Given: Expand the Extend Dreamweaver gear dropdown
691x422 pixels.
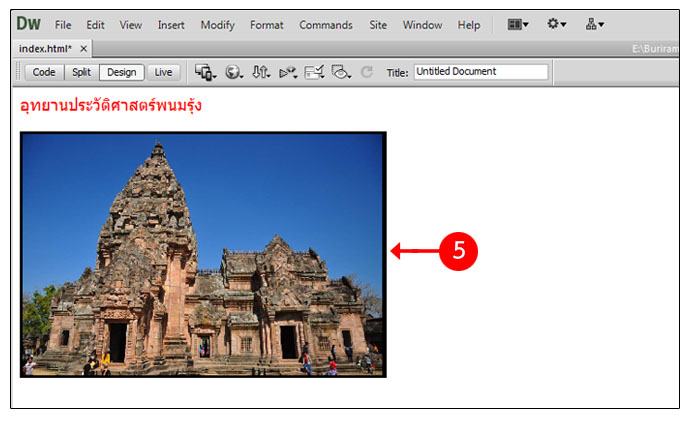Looking at the screenshot, I should (557, 24).
